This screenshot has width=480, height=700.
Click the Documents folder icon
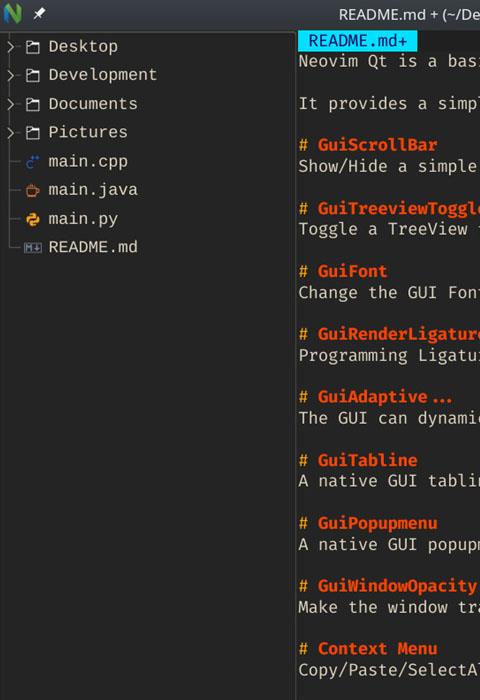[x=33, y=104]
